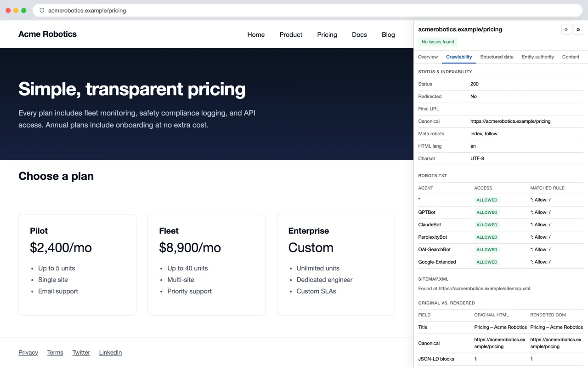Click the Rendered DOM title value
588x368 pixels.
click(556, 328)
